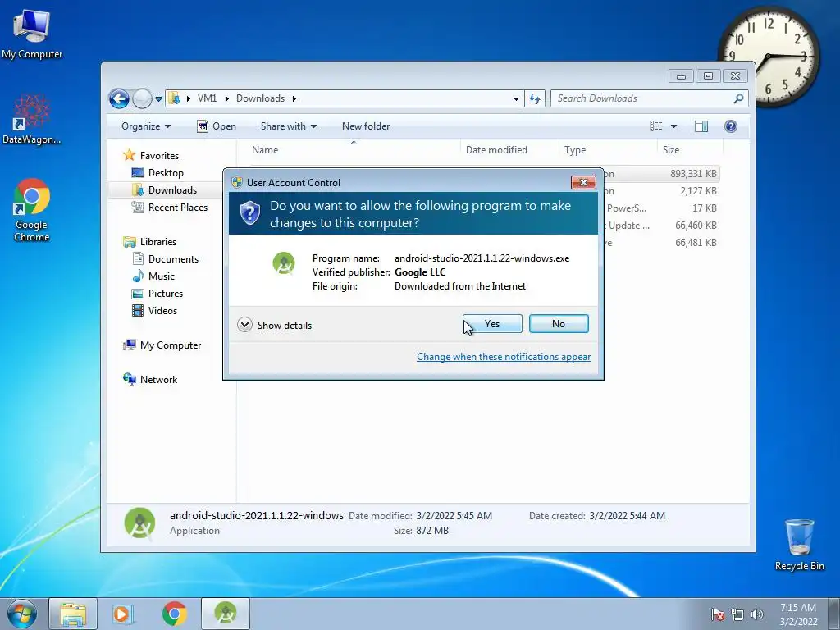The height and width of the screenshot is (630, 840).
Task: Click the DataWagon desktop shortcut icon
Action: tap(31, 119)
